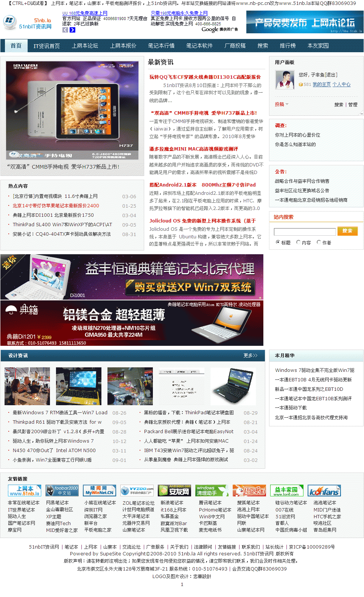
Task: Click the previous ad arrow under 退款 text
Action: coord(65,30)
